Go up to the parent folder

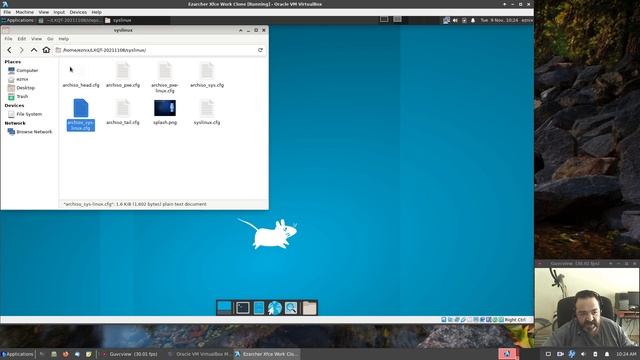[34, 50]
